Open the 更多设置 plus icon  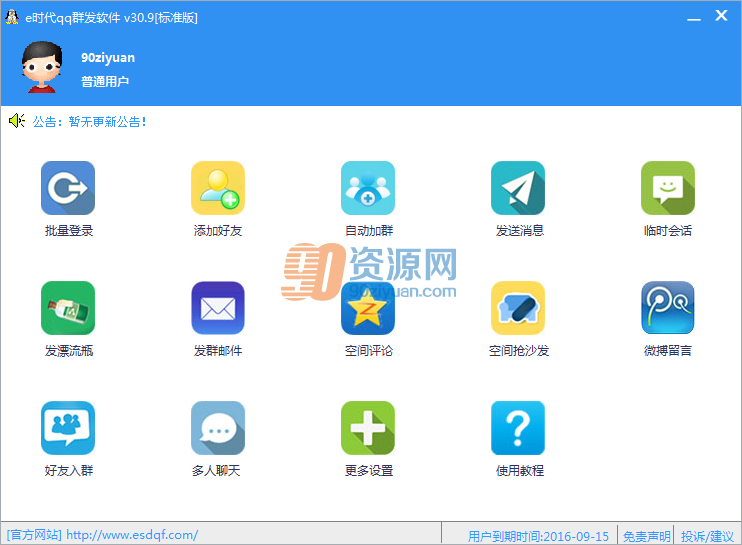(x=368, y=428)
